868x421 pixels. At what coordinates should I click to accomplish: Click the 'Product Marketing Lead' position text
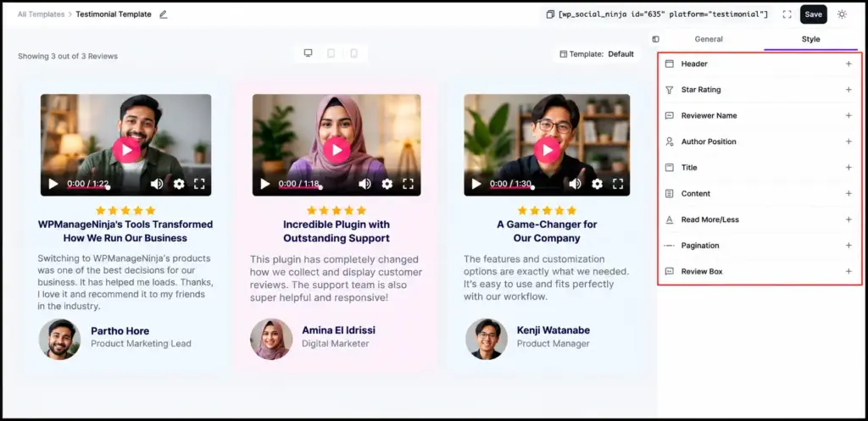pos(142,344)
